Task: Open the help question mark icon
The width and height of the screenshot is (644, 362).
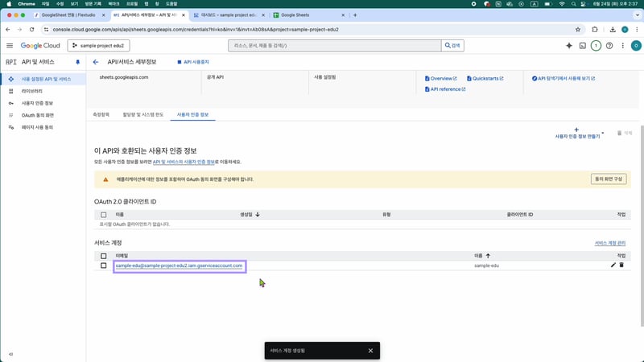Action: pos(609,46)
